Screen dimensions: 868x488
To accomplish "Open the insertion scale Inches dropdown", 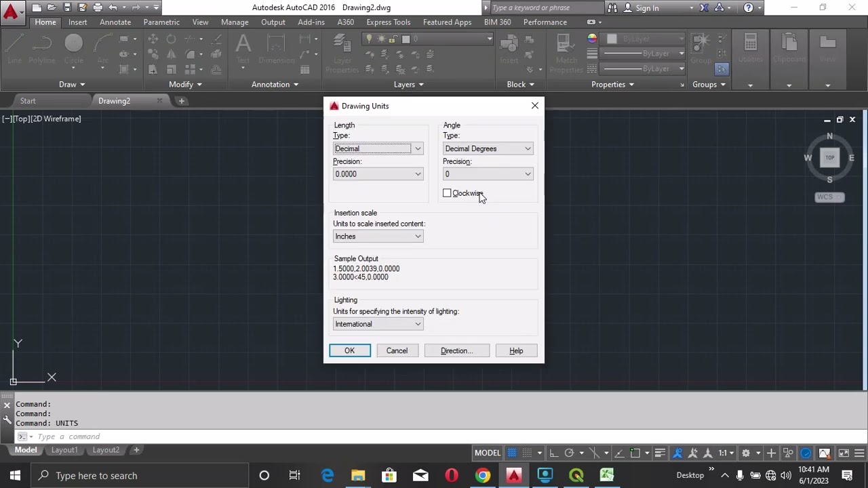I will 378,237.
